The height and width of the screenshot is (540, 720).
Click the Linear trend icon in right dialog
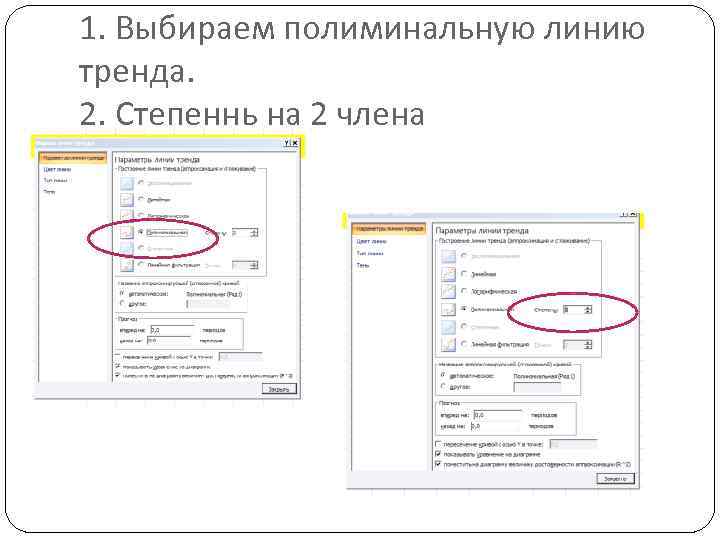pyautogui.click(x=448, y=274)
